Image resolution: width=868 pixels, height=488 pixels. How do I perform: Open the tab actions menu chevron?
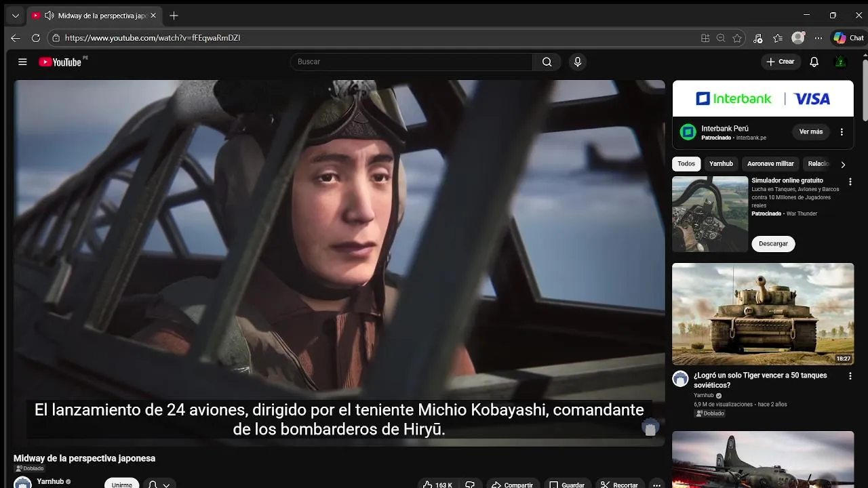(x=15, y=16)
